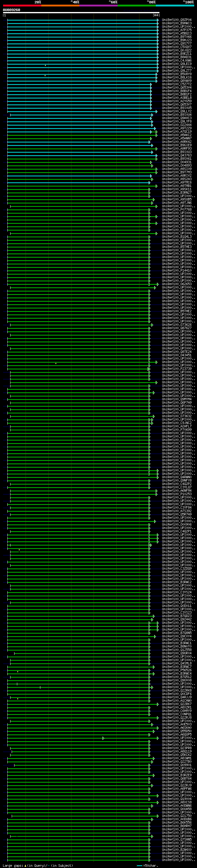This screenshot has width=197, height=868.
Task: Click hit UniRef100_O04931
Action: pyautogui.click(x=177, y=162)
